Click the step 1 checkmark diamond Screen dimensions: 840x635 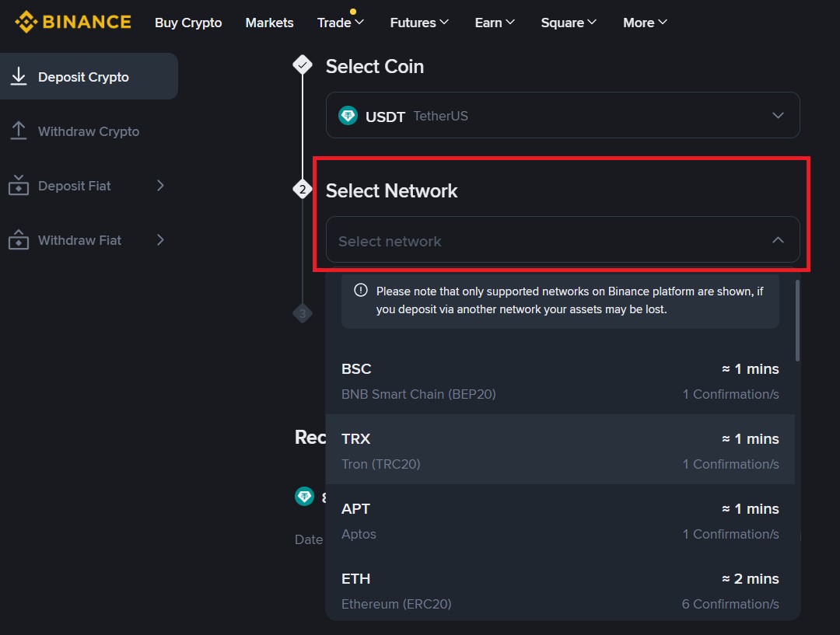point(302,65)
